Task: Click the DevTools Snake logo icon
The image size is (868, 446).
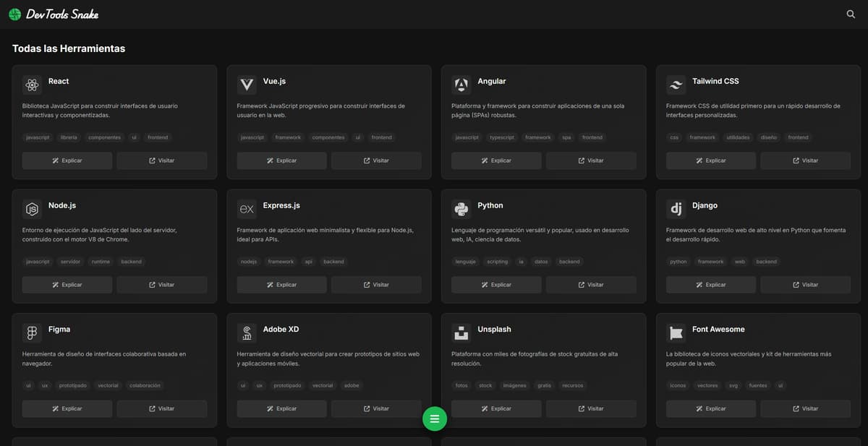Action: tap(14, 14)
